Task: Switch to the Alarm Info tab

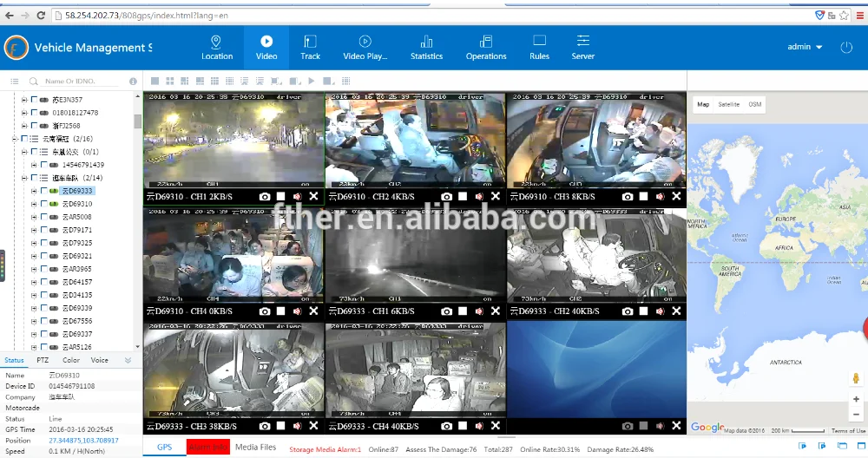Action: click(208, 447)
